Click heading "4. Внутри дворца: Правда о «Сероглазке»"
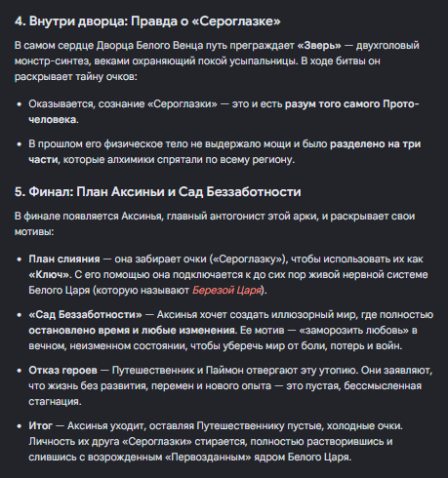The height and width of the screenshot is (478, 448). pyautogui.click(x=147, y=21)
